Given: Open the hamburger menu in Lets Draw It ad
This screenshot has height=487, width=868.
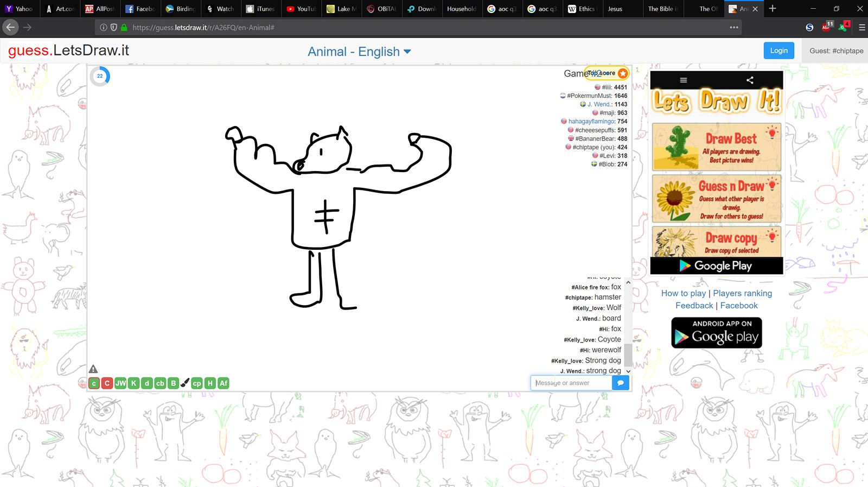Looking at the screenshot, I should tap(684, 80).
